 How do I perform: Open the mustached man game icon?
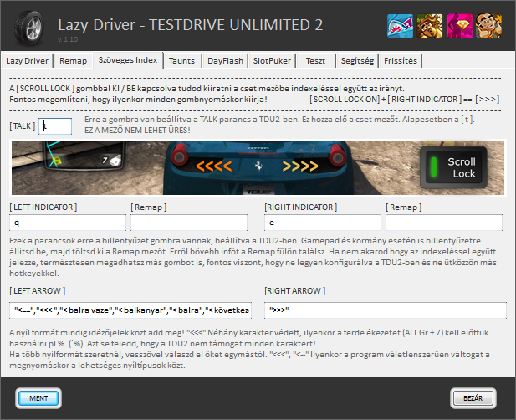(x=489, y=26)
